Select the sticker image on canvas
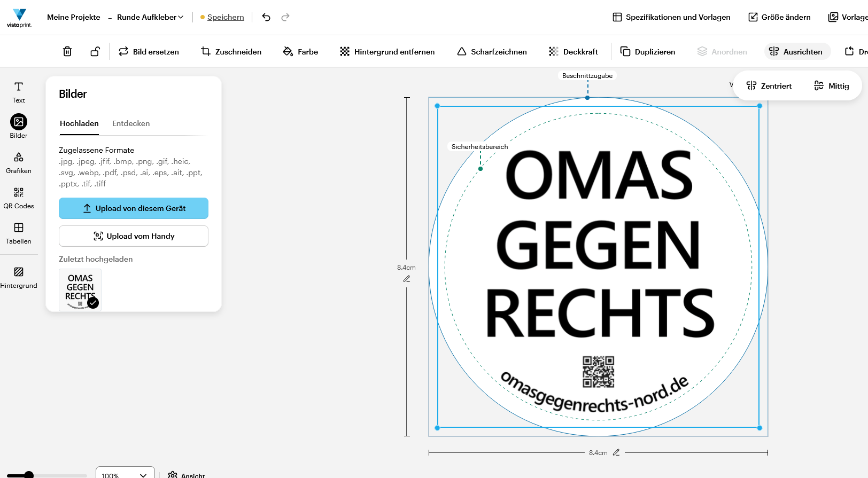The width and height of the screenshot is (868, 478). pos(598,267)
